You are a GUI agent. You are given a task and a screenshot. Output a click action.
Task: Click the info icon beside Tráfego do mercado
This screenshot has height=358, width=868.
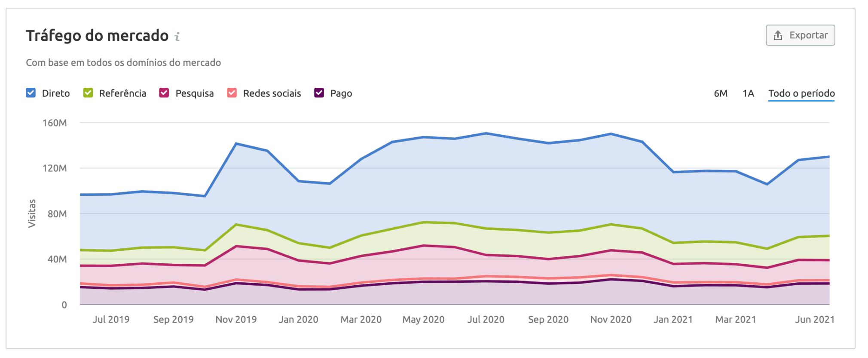pos(177,37)
